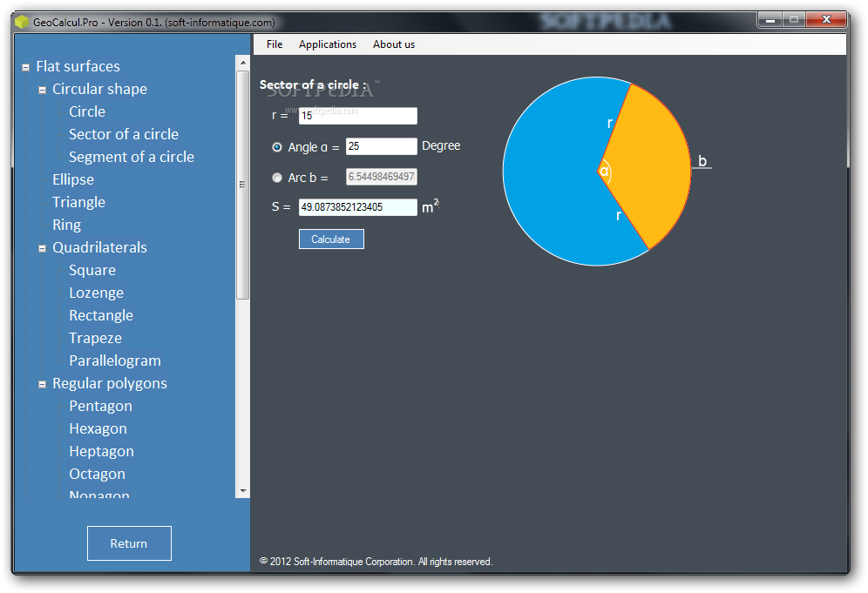Select Rectangle in the tree
The height and width of the screenshot is (593, 868).
click(x=101, y=316)
